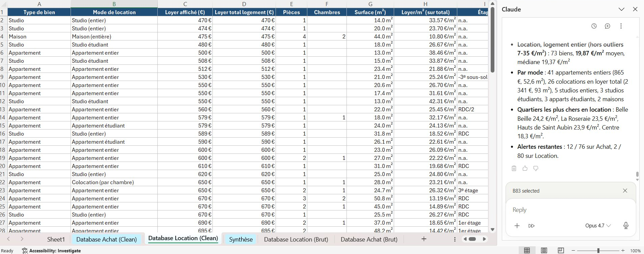Select the '-3ᵉ sous-sol' floor cell
This screenshot has width=644, height=254.
(x=473, y=77)
